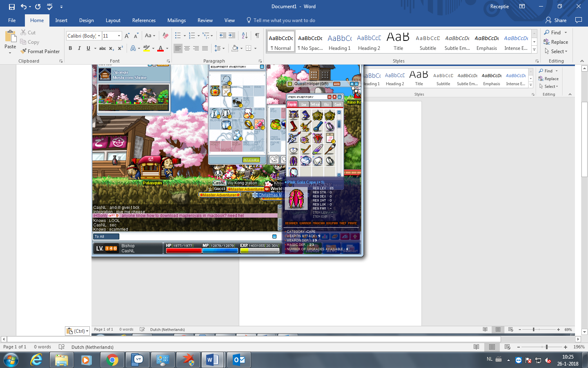The image size is (588, 368).
Task: Save the document from Quick Access Toolbar
Action: (11, 7)
